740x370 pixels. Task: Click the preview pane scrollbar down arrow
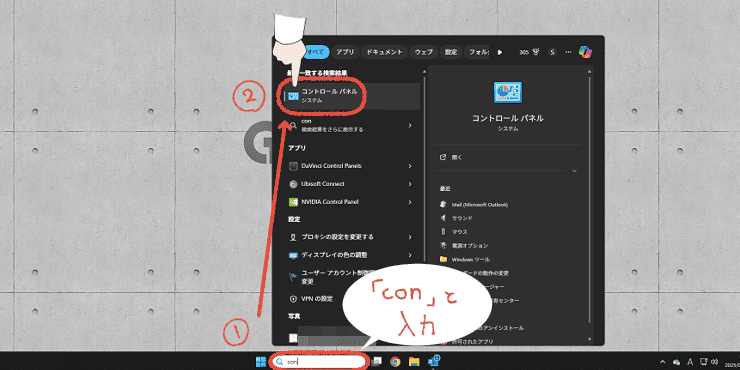click(589, 339)
